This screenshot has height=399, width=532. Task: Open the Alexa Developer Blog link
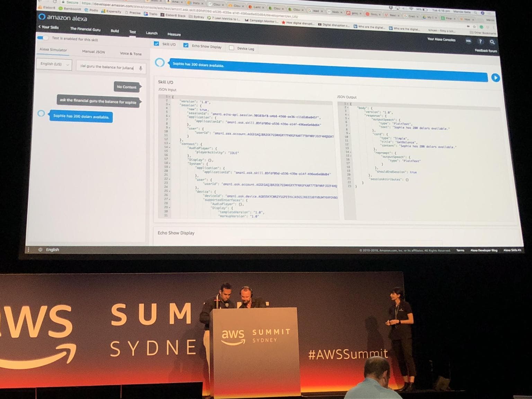[484, 250]
